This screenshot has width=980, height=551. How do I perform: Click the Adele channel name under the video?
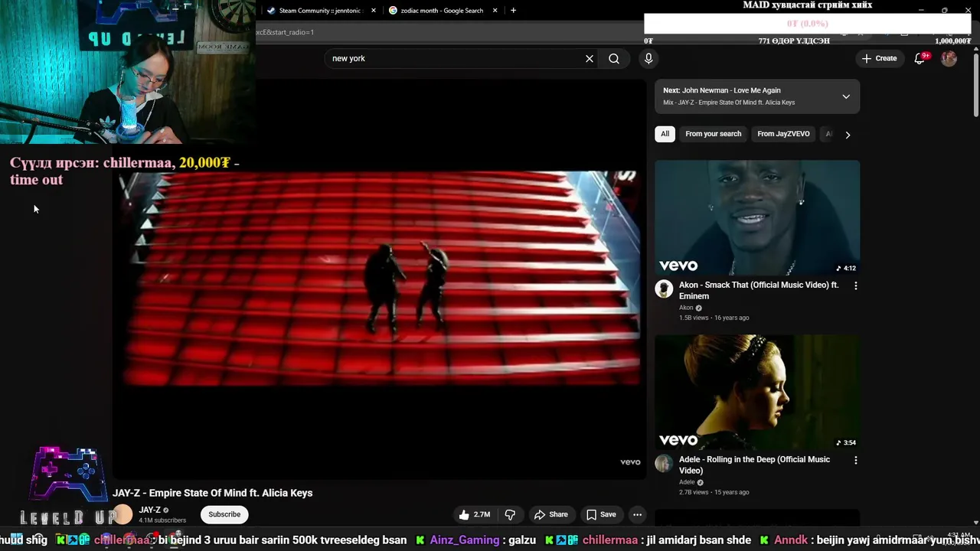click(x=687, y=482)
